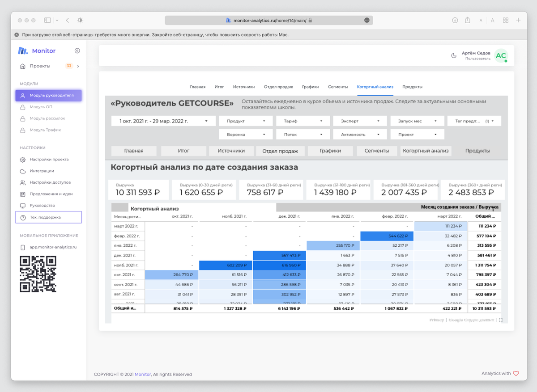Open the Поток filter dropdown
This screenshot has width=537, height=392.
pyautogui.click(x=303, y=135)
